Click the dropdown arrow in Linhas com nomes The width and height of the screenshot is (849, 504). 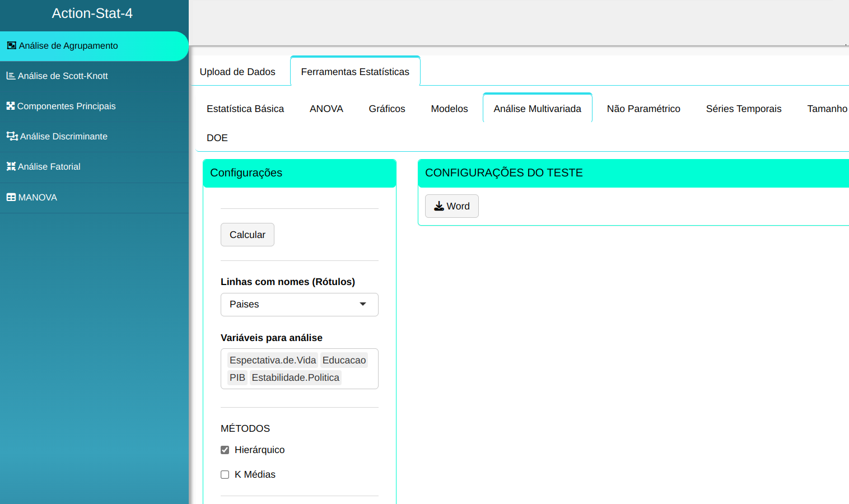click(x=363, y=304)
